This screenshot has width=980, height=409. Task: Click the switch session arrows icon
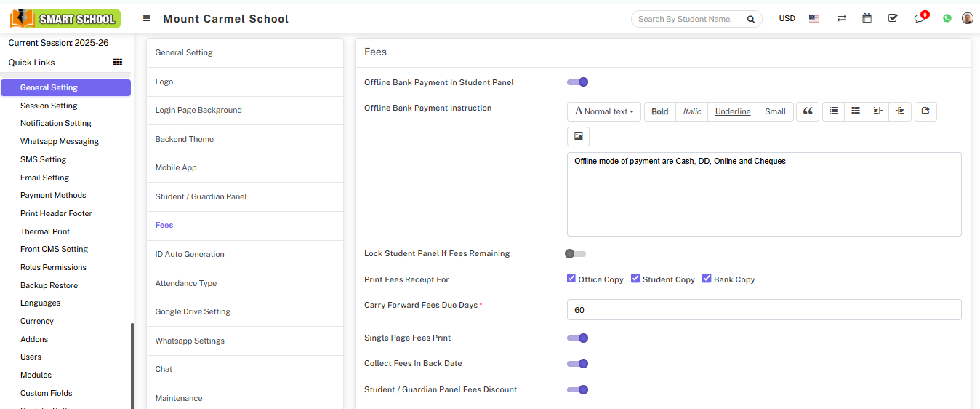[841, 18]
